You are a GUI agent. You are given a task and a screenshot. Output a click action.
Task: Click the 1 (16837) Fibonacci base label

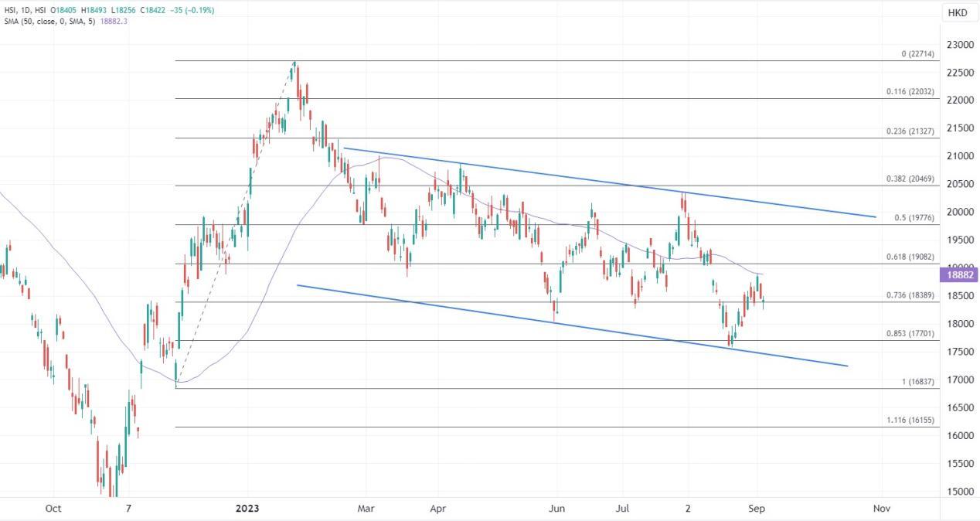[918, 381]
